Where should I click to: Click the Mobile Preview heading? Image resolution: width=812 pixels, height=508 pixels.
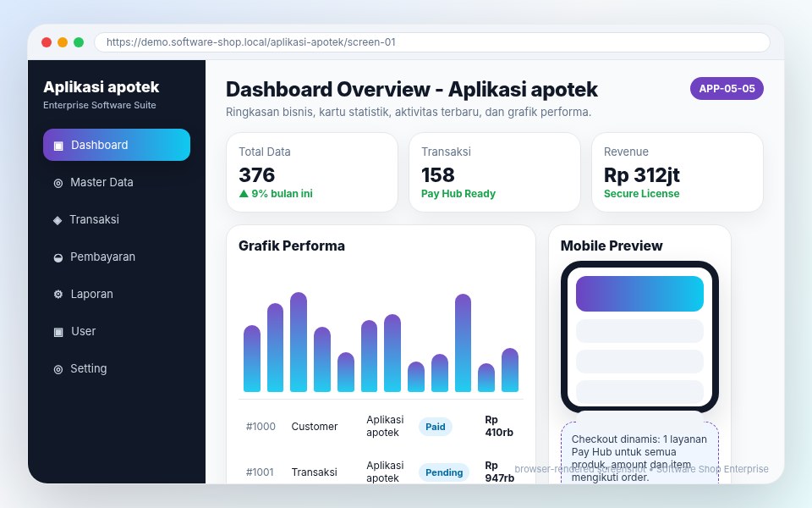(x=612, y=246)
